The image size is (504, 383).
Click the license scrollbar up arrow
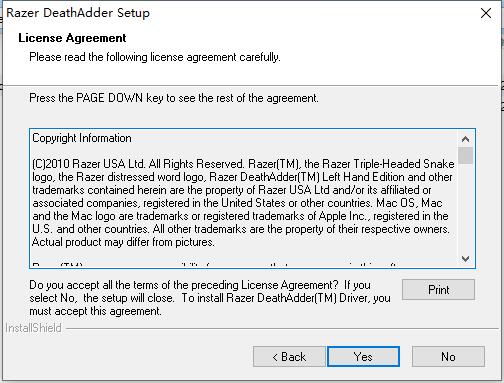click(465, 139)
